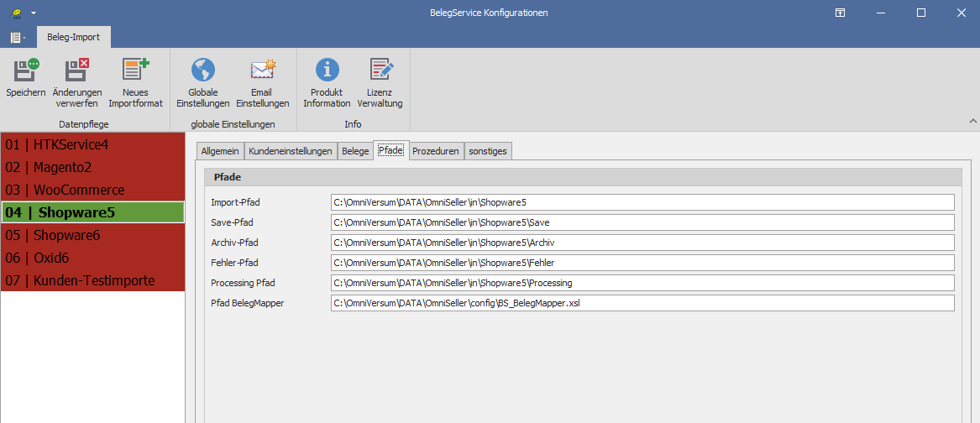This screenshot has width=980, height=423.
Task: Open the quick access toolbar dropdown arrow
Action: point(34,13)
